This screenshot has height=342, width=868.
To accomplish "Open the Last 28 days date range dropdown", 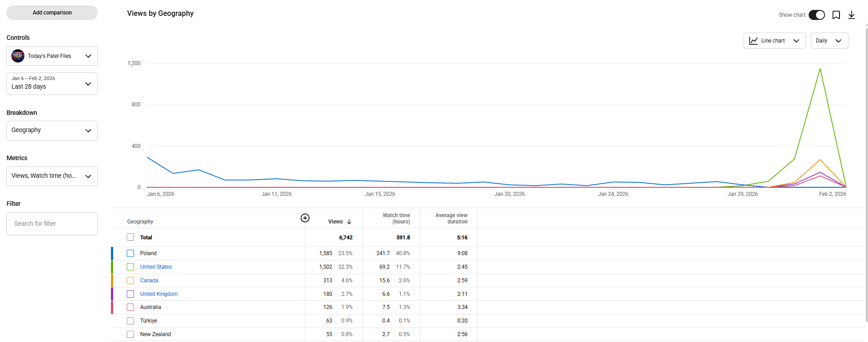I will [52, 84].
